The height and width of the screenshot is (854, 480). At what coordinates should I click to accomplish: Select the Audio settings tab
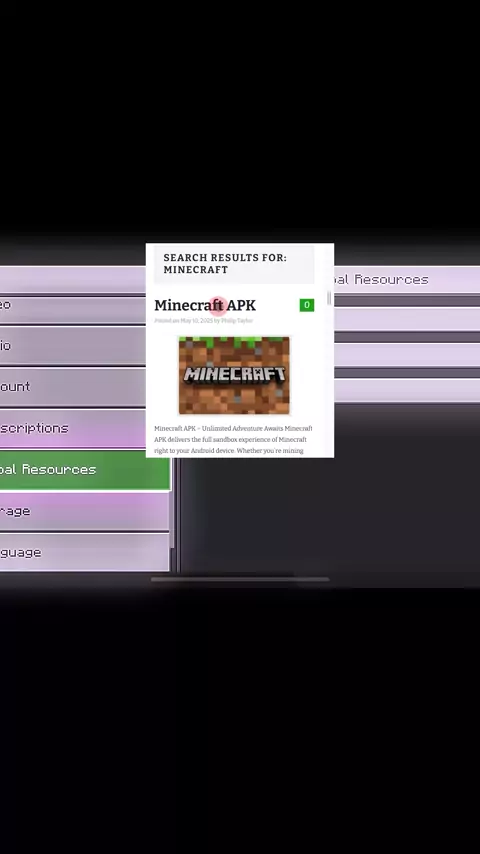(73, 346)
